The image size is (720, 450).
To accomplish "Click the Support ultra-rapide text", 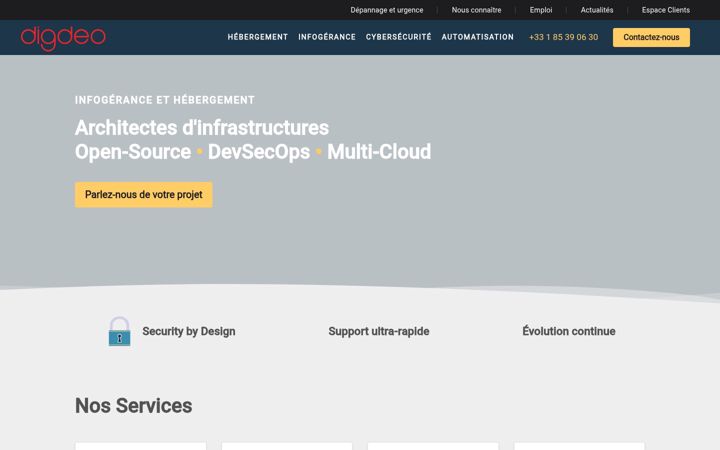I will tap(379, 331).
